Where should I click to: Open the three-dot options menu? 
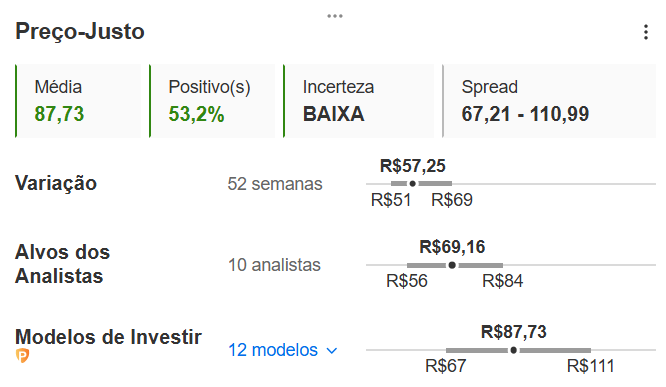coord(646,32)
